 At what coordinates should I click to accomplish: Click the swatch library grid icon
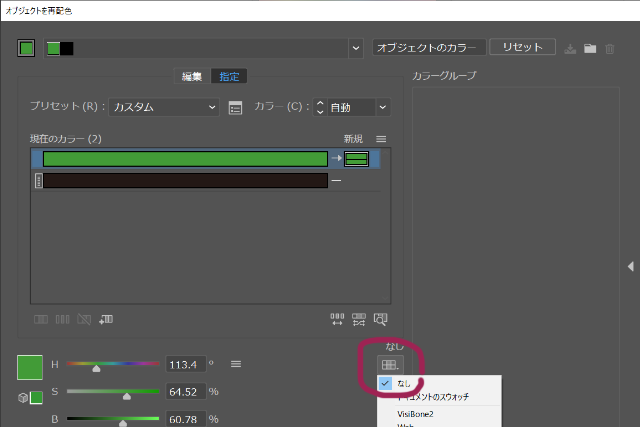(x=390, y=365)
